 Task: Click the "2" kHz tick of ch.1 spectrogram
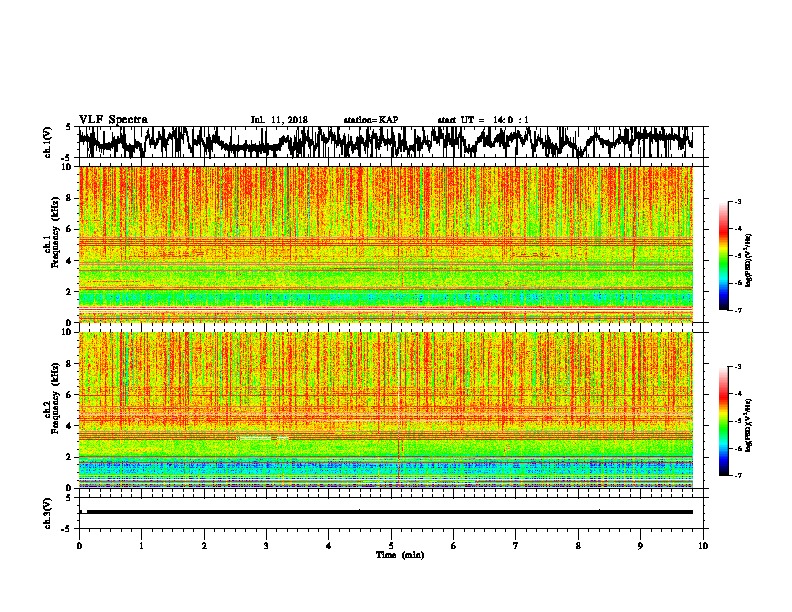(71, 292)
